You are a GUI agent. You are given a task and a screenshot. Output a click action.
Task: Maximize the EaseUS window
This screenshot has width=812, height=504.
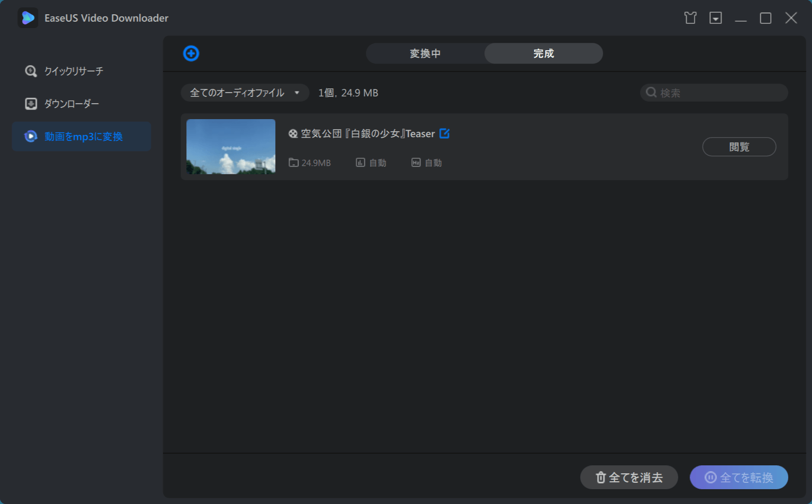pyautogui.click(x=765, y=18)
